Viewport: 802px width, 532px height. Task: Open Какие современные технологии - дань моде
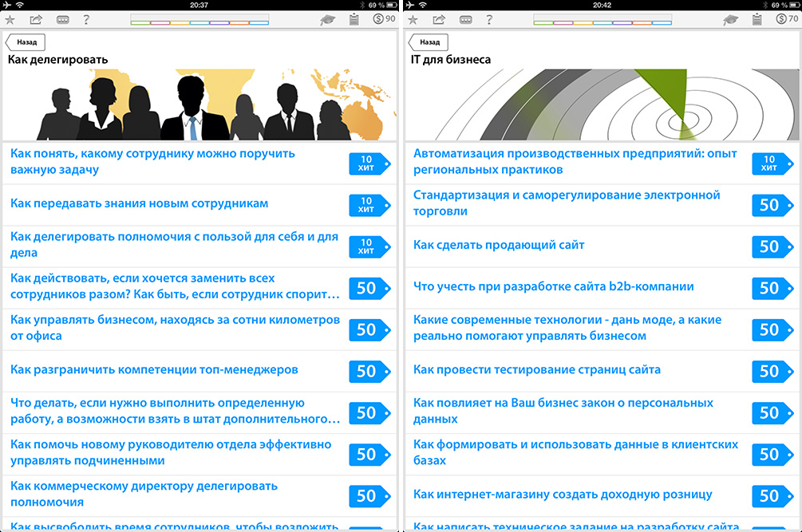[x=602, y=329]
